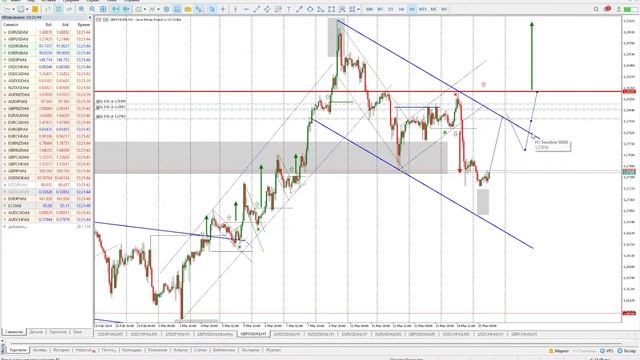Zoom in the chart with magnifier plus
This screenshot has width=640, height=360.
point(82,9)
